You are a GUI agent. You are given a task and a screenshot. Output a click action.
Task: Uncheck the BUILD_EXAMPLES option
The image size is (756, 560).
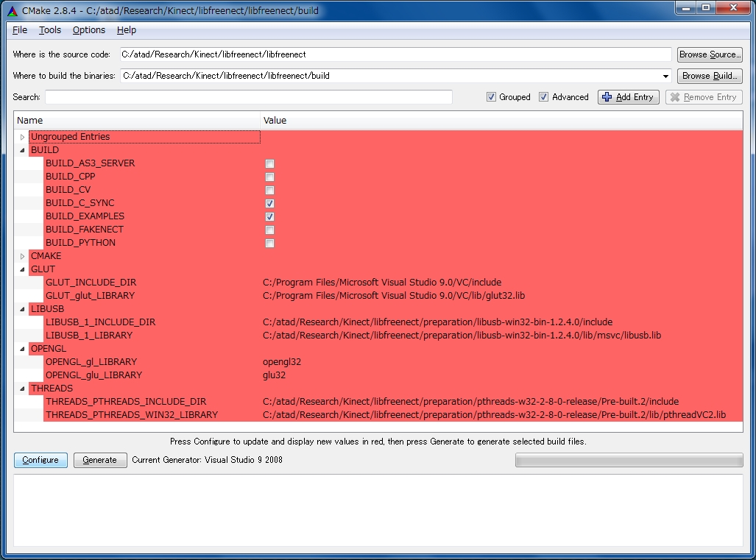pyautogui.click(x=270, y=216)
